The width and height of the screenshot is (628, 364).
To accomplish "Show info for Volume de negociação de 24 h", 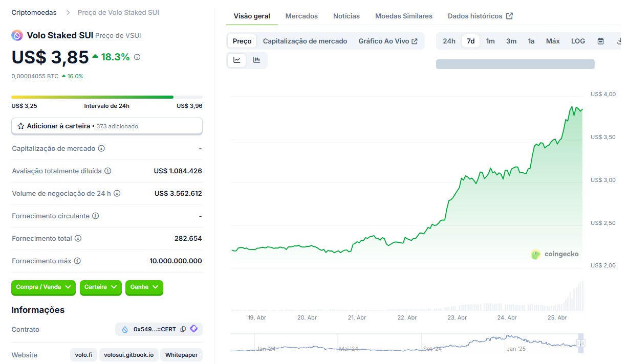I will (117, 193).
